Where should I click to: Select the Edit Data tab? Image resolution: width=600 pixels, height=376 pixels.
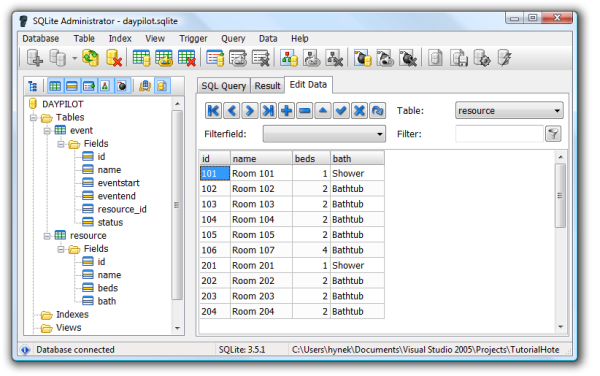coord(308,85)
